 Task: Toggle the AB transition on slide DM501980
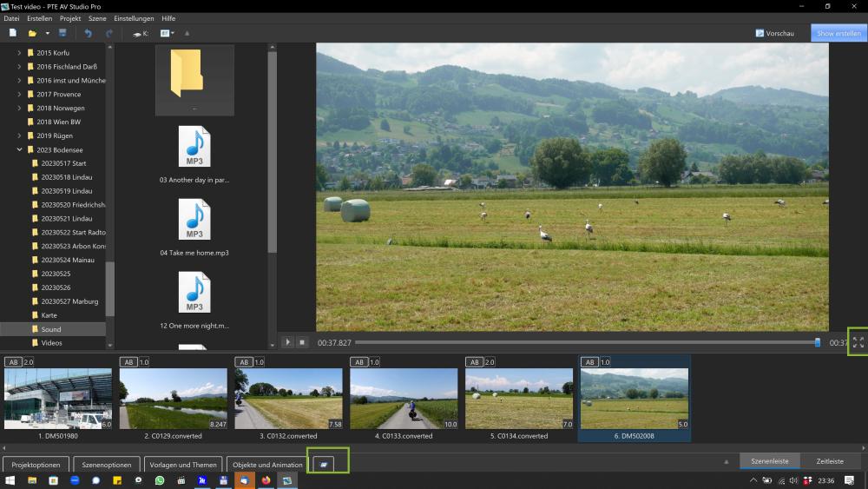(12, 362)
